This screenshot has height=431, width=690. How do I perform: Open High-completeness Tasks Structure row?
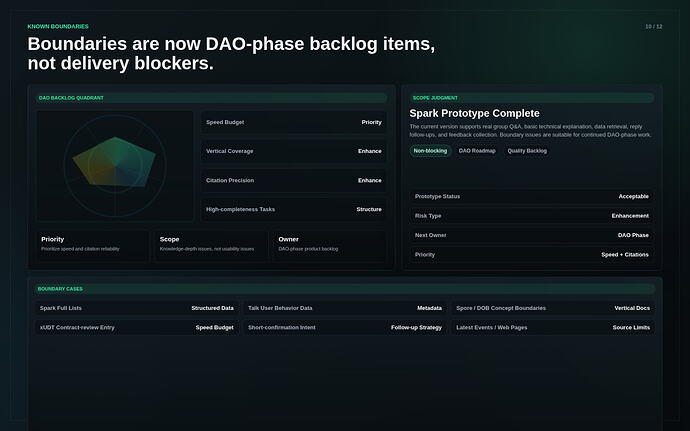[294, 209]
